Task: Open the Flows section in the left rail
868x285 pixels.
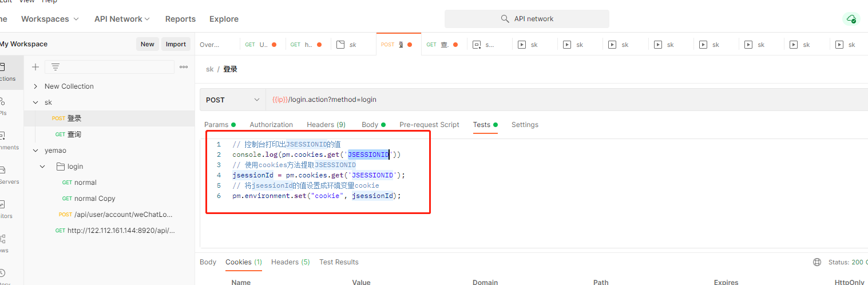Action: point(5,243)
